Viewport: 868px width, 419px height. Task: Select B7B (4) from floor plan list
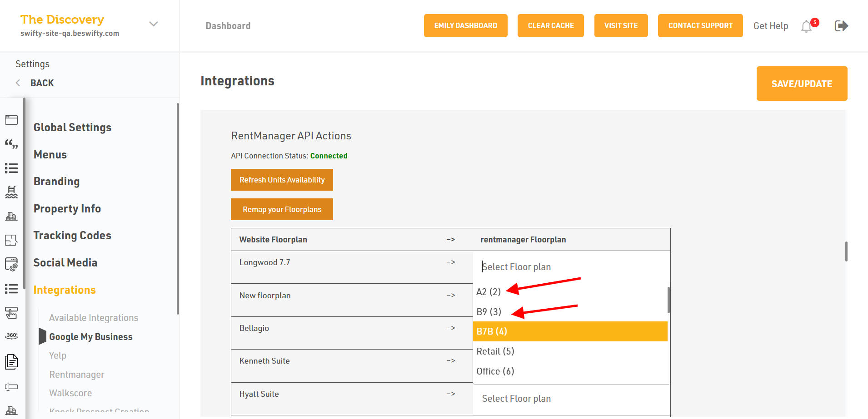coord(570,331)
